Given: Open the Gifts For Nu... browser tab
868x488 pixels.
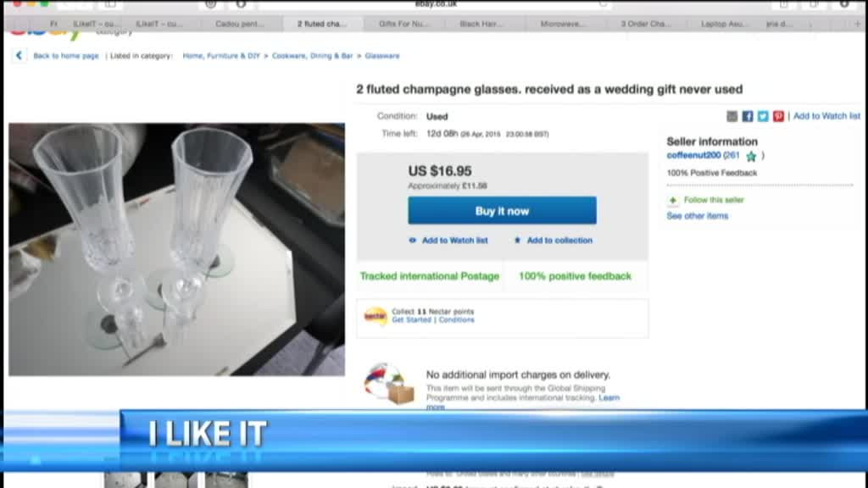Looking at the screenshot, I should 403,24.
